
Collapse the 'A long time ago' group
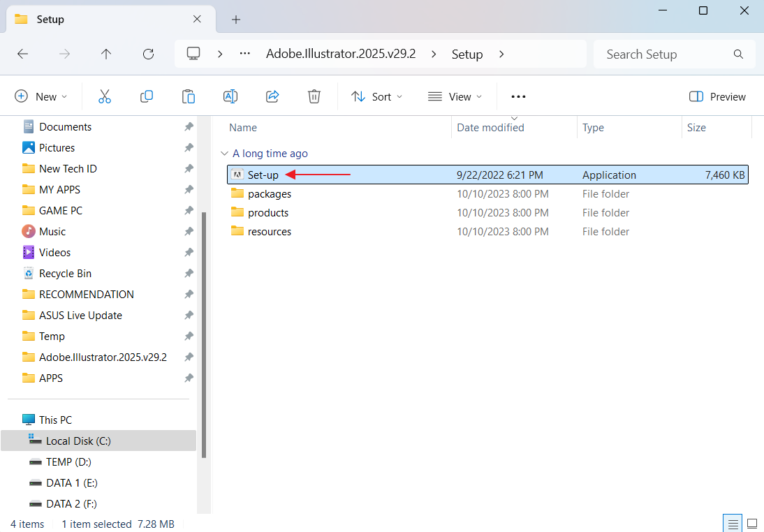[224, 154]
